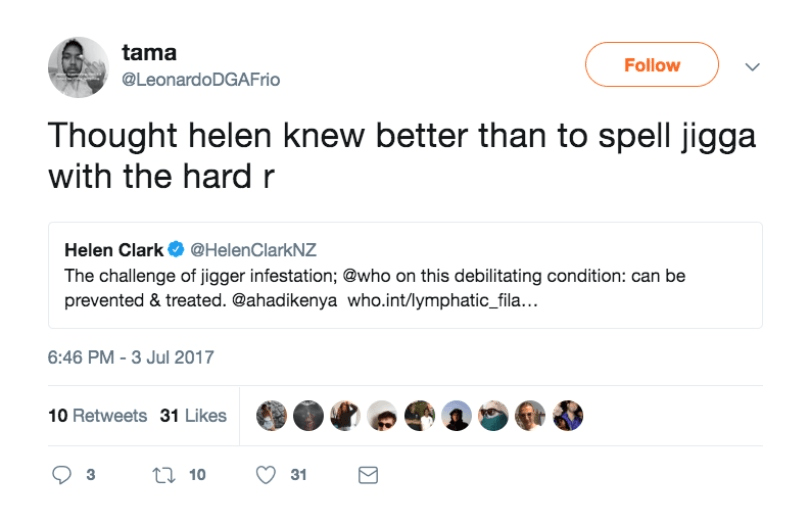Click Helen Clark's blue verified badge

(x=177, y=249)
